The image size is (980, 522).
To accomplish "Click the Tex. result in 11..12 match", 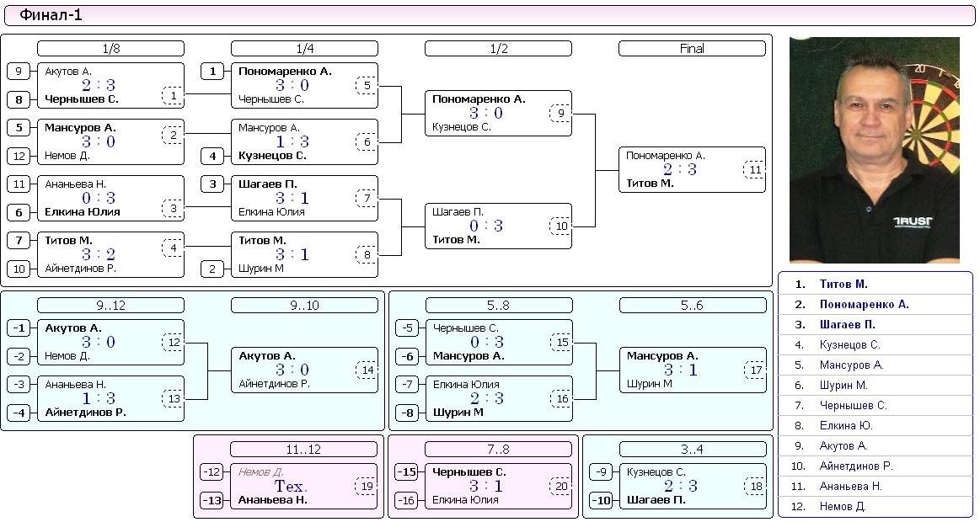I will coord(291,486).
